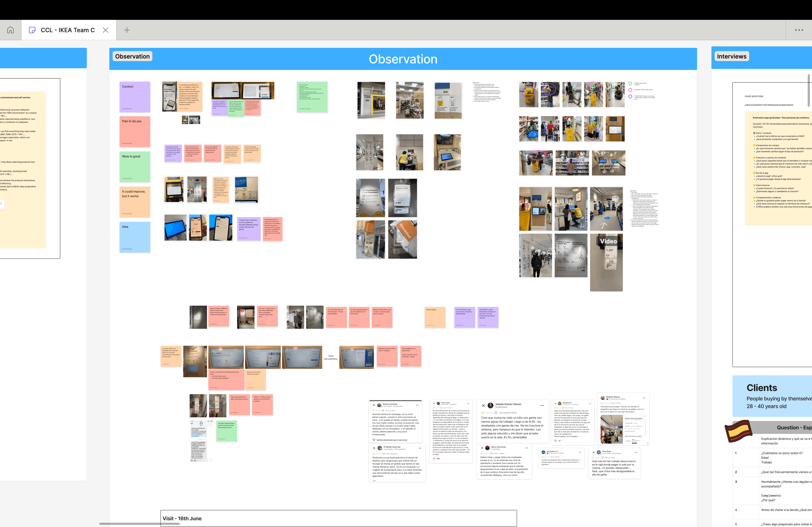The image size is (812, 527).
Task: Click X on Rosa Rosa review card
Action: [x=593, y=452]
